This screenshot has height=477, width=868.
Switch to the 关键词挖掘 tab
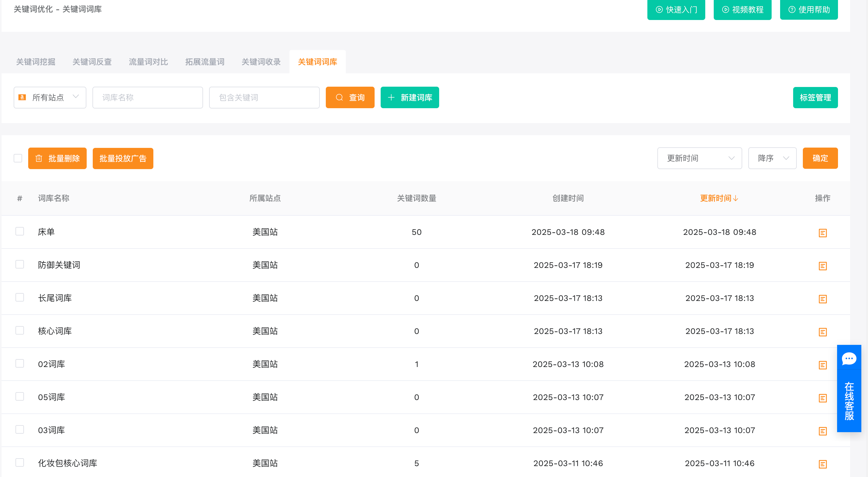pyautogui.click(x=35, y=62)
